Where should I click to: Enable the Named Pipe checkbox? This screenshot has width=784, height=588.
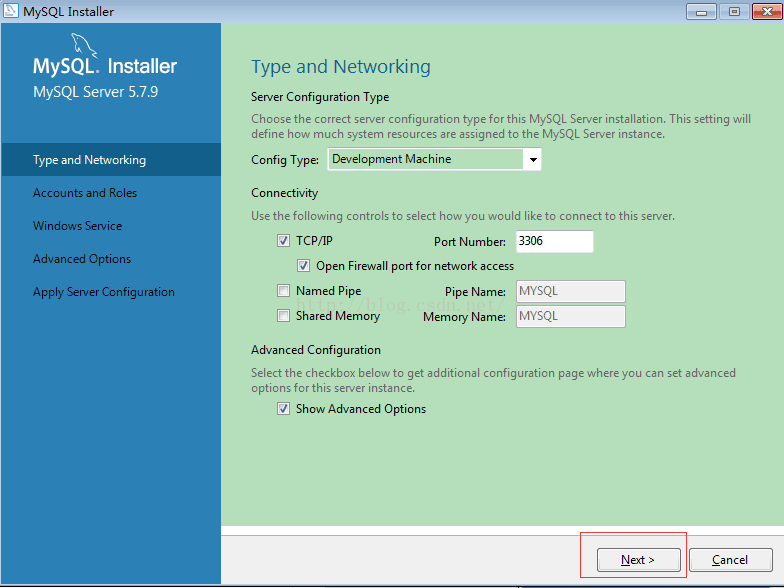coord(284,290)
